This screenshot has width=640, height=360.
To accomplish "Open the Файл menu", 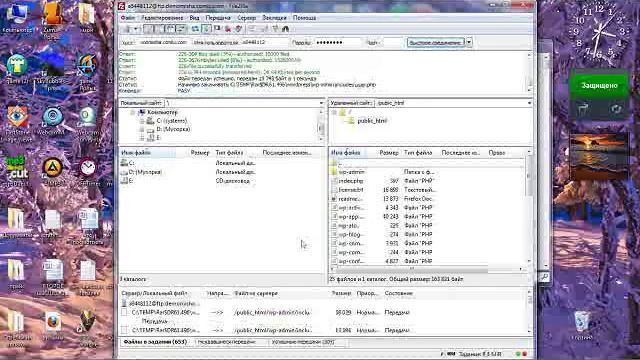I will [x=128, y=18].
